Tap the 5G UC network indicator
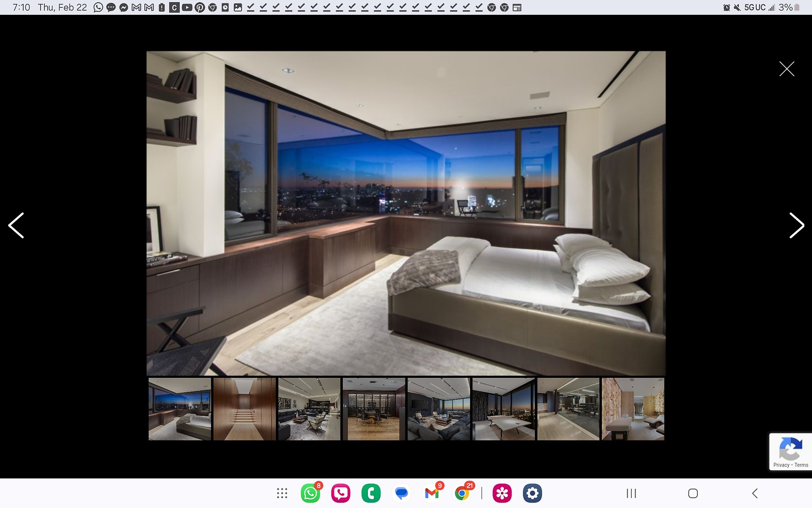 [x=755, y=8]
